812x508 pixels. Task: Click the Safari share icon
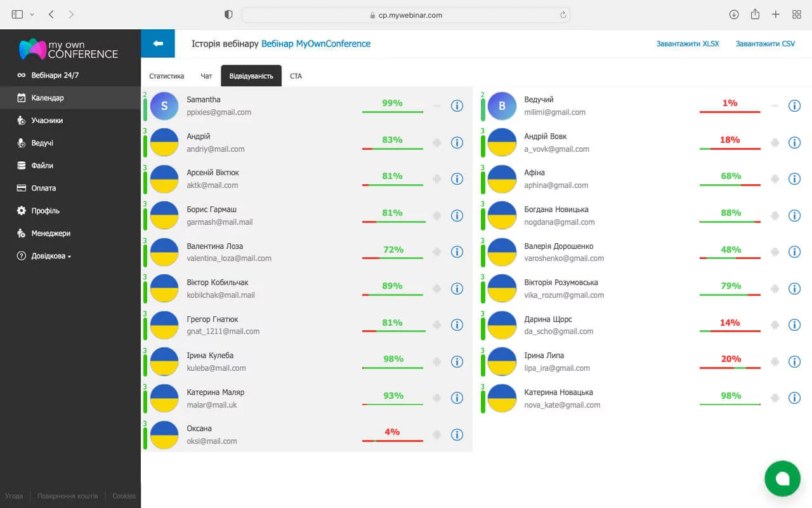(x=755, y=15)
